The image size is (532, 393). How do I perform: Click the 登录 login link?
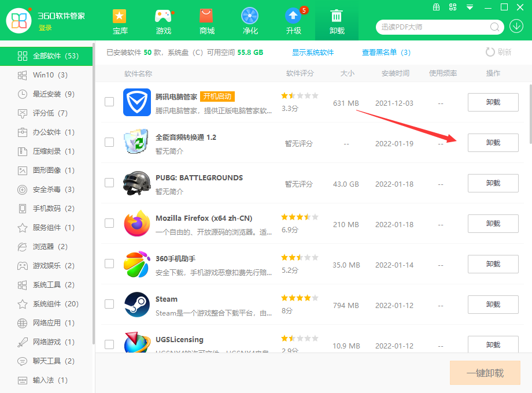click(x=45, y=28)
